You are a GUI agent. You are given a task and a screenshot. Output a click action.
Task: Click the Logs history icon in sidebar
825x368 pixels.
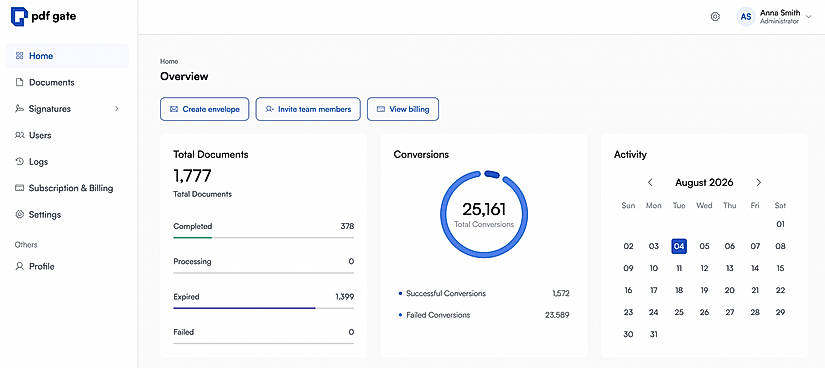point(19,162)
